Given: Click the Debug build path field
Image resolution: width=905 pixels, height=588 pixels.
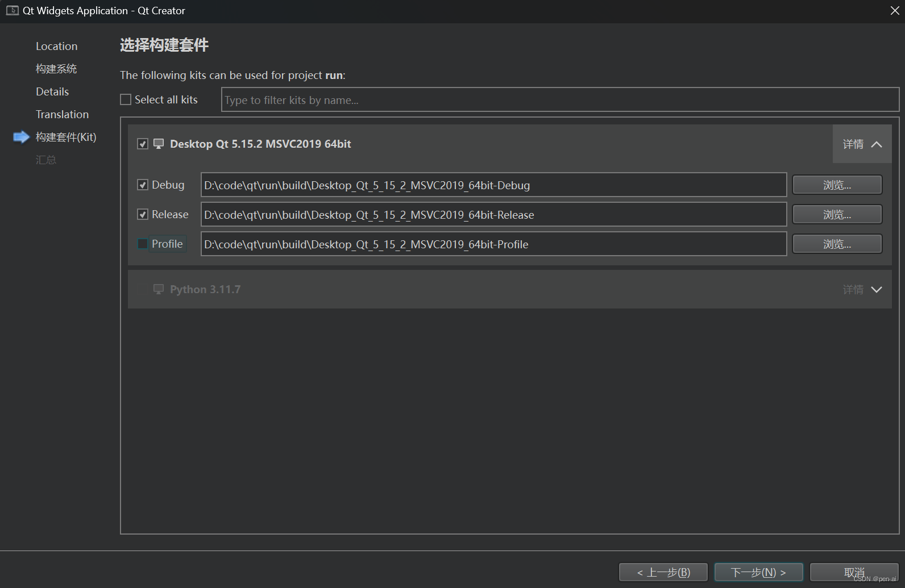Looking at the screenshot, I should click(494, 185).
